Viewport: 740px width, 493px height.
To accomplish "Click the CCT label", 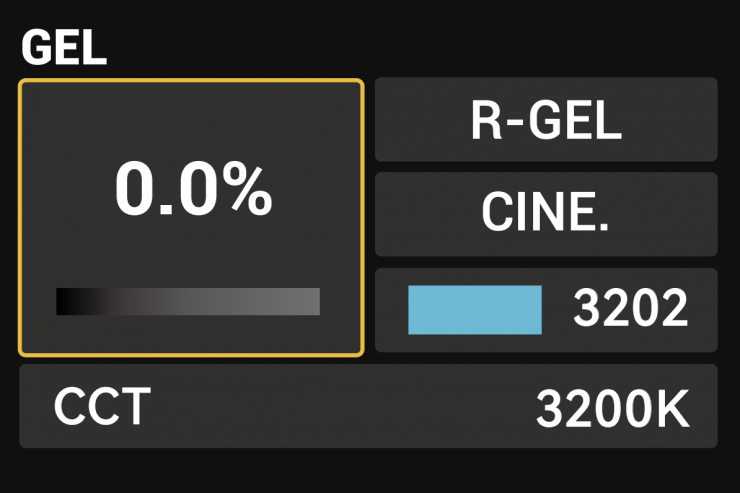I will [102, 406].
